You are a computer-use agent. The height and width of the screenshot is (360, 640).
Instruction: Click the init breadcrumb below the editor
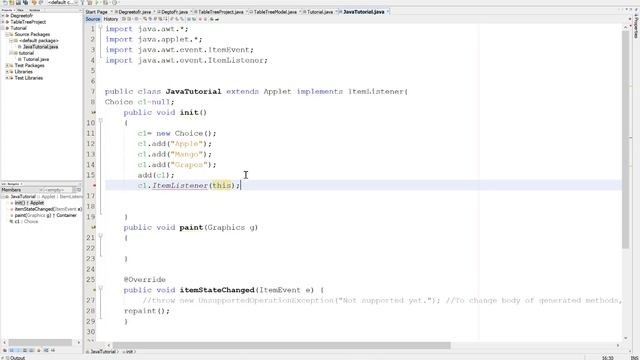(129, 351)
